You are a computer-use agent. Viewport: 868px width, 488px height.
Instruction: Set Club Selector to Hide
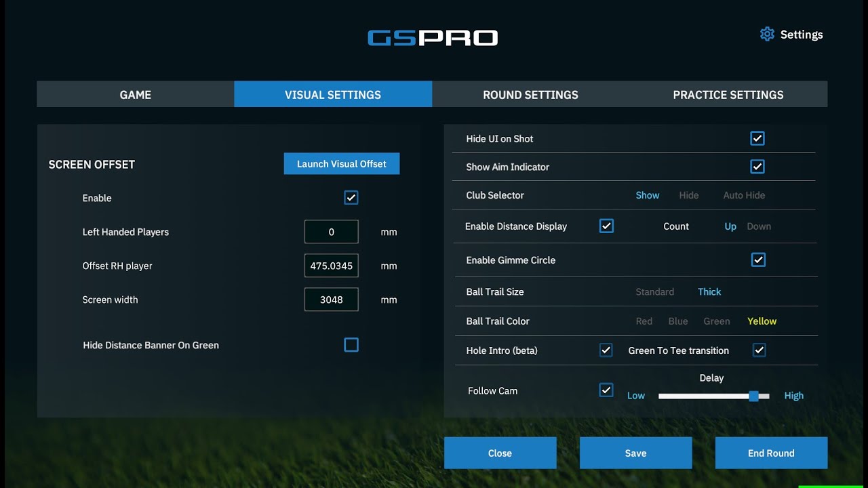tap(689, 195)
